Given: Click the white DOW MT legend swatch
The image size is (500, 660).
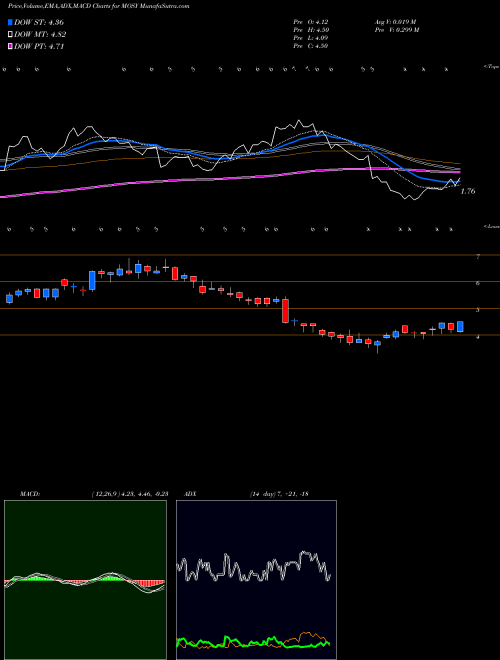Looking at the screenshot, I should click(x=10, y=35).
